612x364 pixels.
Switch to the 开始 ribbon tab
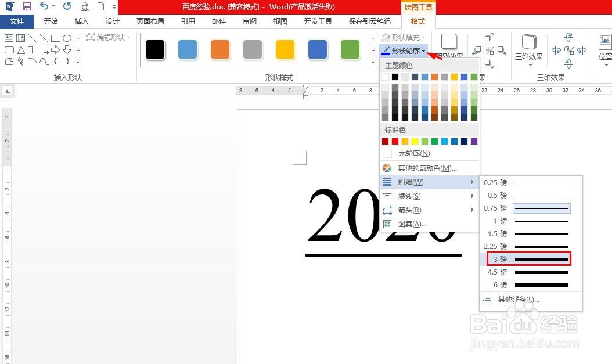pos(51,21)
